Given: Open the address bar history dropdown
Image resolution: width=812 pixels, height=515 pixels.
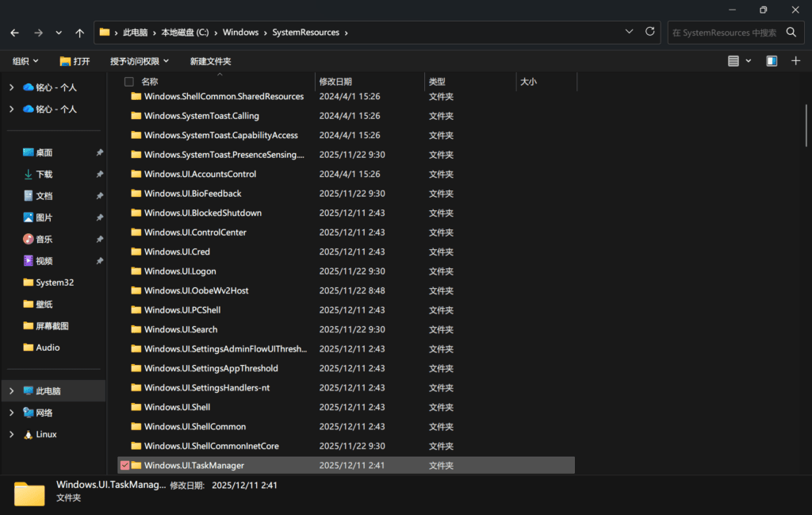Looking at the screenshot, I should click(629, 32).
